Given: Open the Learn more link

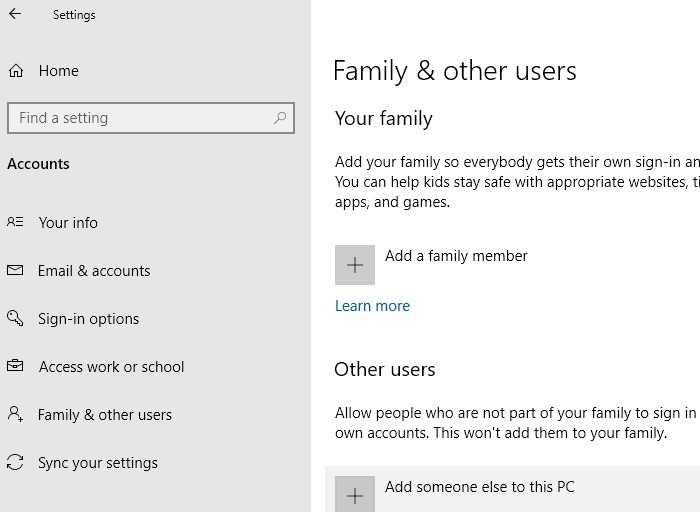Looking at the screenshot, I should pos(372,306).
